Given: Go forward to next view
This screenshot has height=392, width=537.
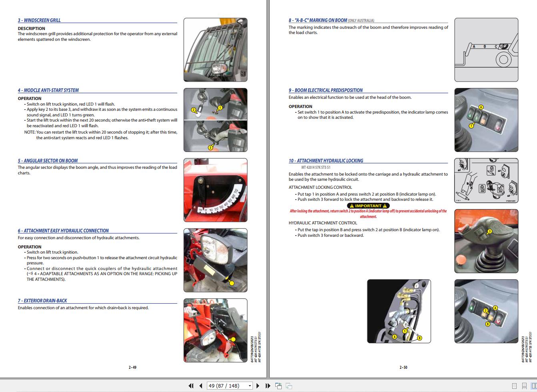Looking at the screenshot, I should point(289,386).
